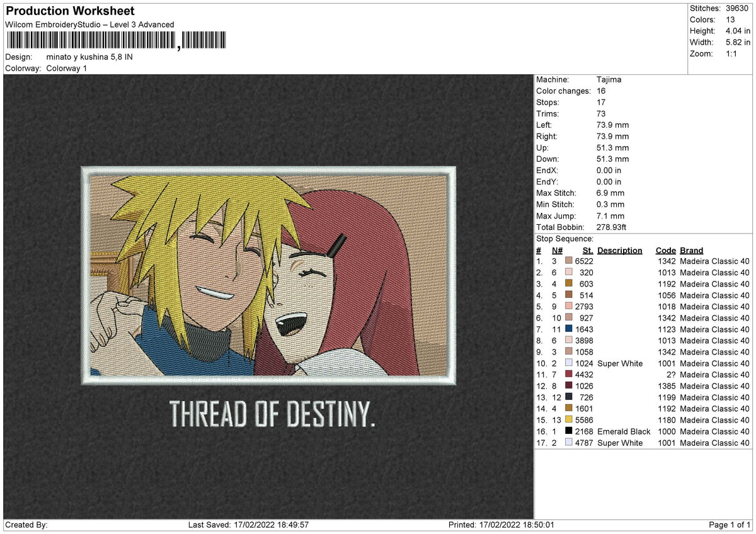Click the swatch for stop 9 with 1058 stitches
The height and width of the screenshot is (534, 756).
(x=569, y=351)
